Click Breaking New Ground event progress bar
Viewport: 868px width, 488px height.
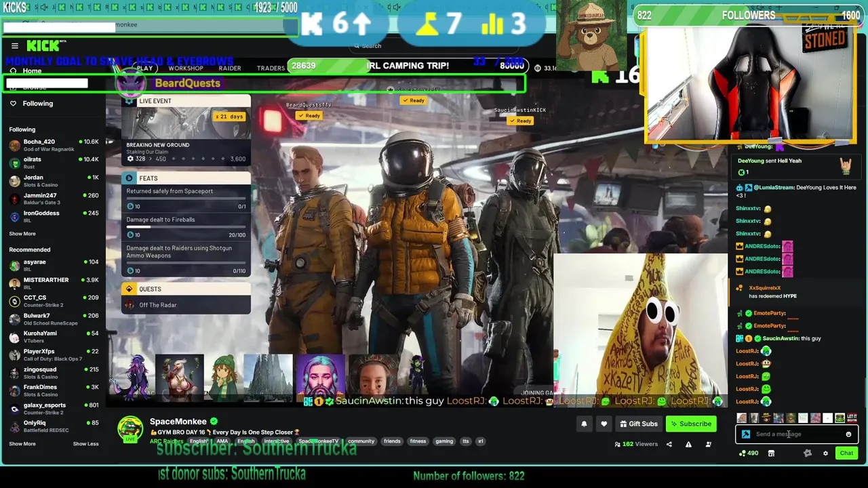coord(186,159)
